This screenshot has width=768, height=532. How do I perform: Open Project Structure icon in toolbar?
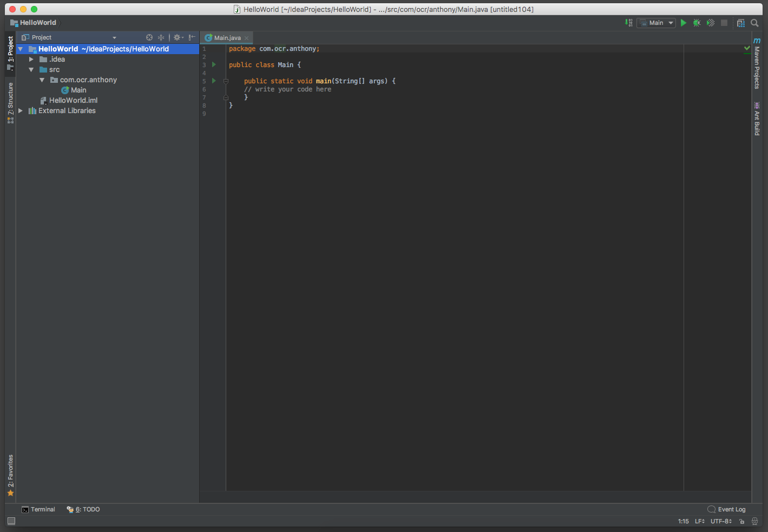(741, 23)
